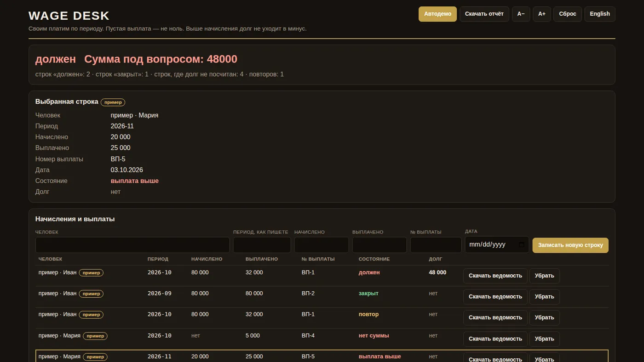Select the Выплачено input field

379,245
